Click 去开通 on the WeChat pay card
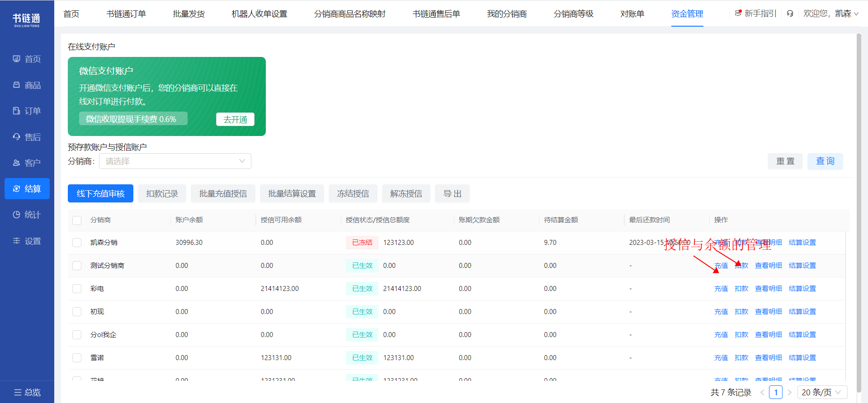 click(x=235, y=119)
